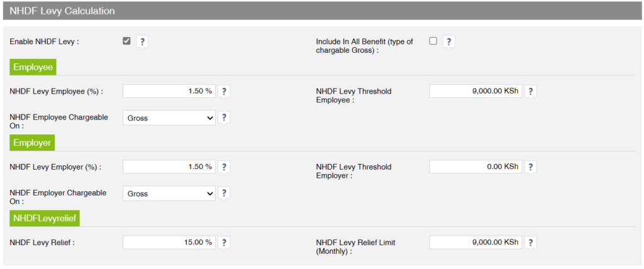Focus the NHDF Levy Threshold Employee field
Image resolution: width=644 pixels, height=269 pixels.
[475, 91]
